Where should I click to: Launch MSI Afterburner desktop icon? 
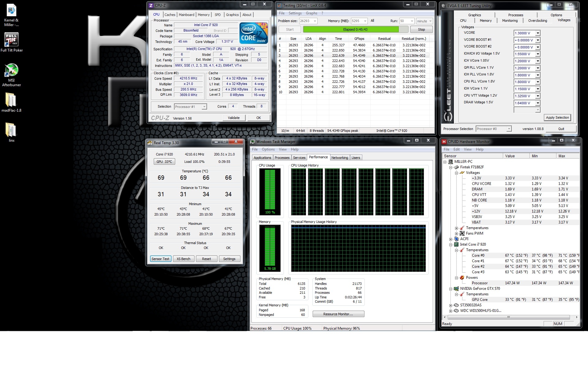(11, 75)
